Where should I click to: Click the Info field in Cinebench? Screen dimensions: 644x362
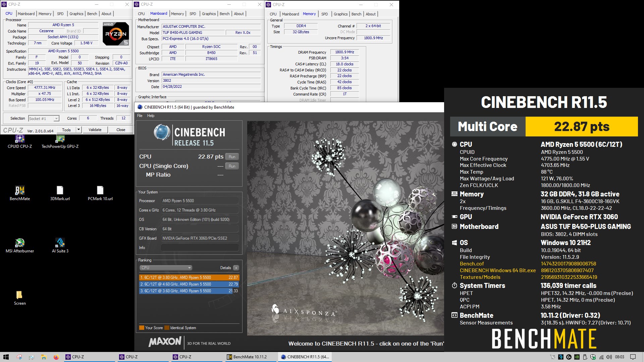click(200, 248)
